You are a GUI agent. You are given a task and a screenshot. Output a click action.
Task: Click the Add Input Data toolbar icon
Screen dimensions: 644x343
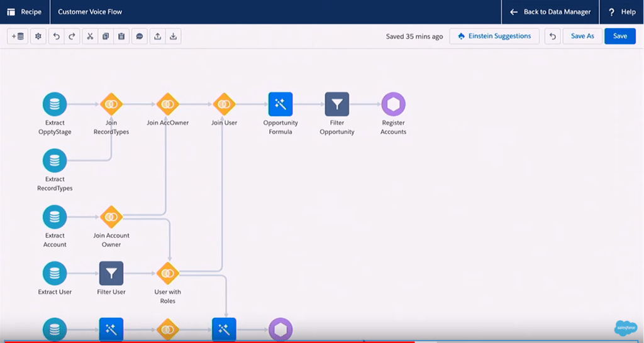click(x=18, y=36)
